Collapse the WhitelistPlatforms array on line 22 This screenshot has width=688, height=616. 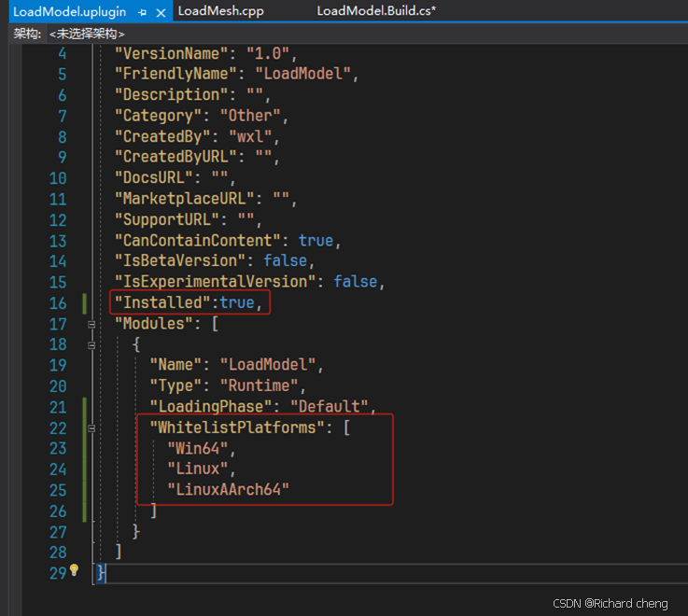pos(91,428)
